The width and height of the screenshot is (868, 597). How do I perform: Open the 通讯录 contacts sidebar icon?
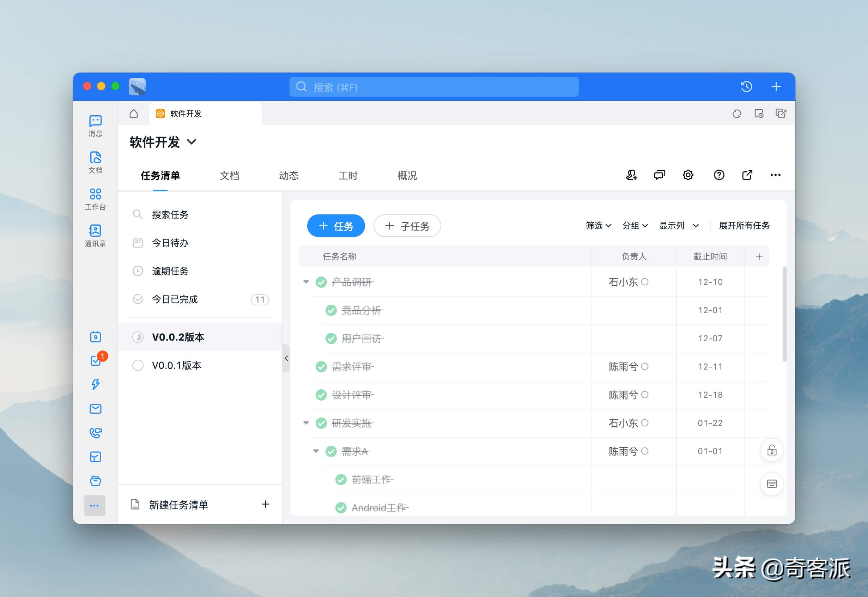(x=95, y=236)
